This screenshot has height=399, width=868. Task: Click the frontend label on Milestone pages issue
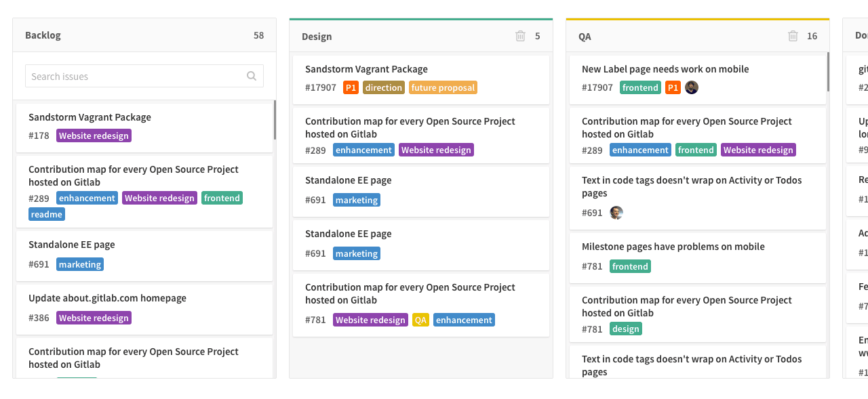coord(630,266)
